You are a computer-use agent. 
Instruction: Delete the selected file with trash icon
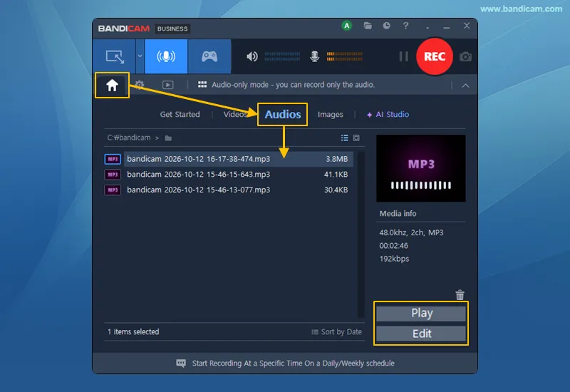(460, 294)
